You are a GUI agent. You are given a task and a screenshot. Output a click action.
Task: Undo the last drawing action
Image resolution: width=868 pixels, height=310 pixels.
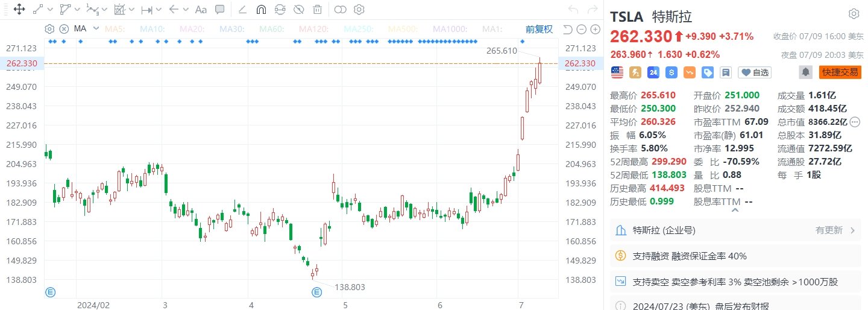pyautogui.click(x=573, y=9)
